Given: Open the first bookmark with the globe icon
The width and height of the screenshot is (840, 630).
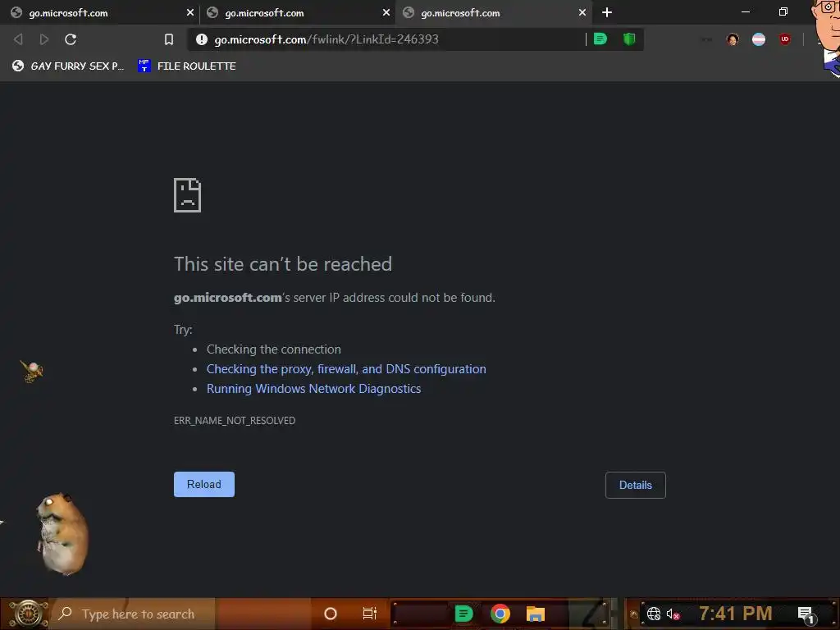Looking at the screenshot, I should click(67, 66).
